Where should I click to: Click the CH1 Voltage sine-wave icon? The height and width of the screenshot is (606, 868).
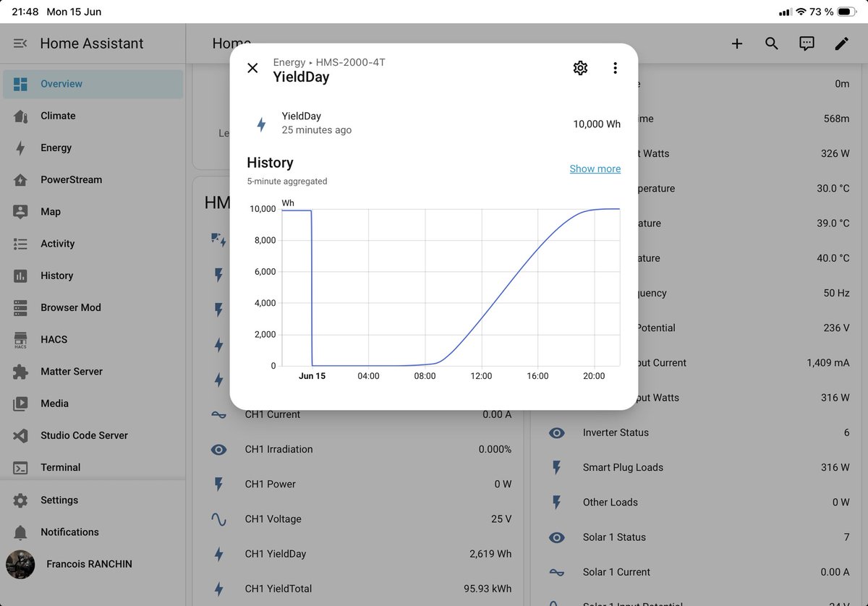[x=218, y=518]
